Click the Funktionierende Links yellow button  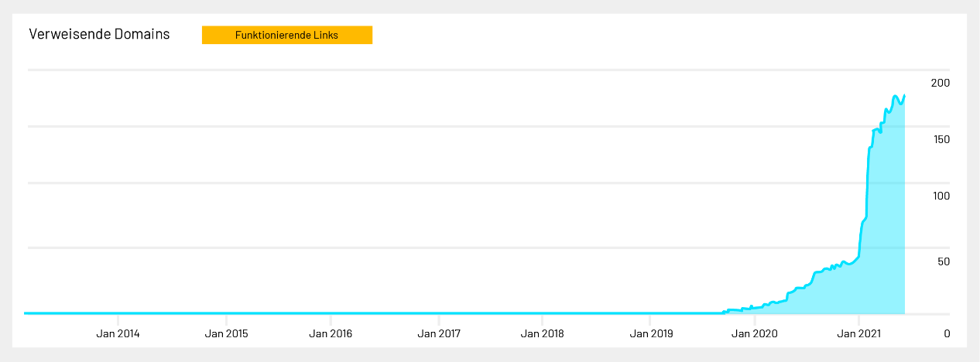point(287,35)
